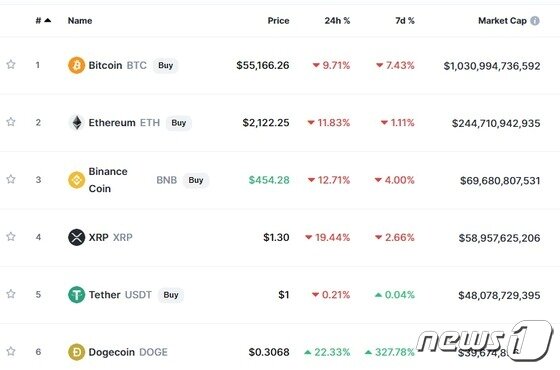Favorite XRP with its star icon
This screenshot has width=560, height=370.
pyautogui.click(x=11, y=236)
